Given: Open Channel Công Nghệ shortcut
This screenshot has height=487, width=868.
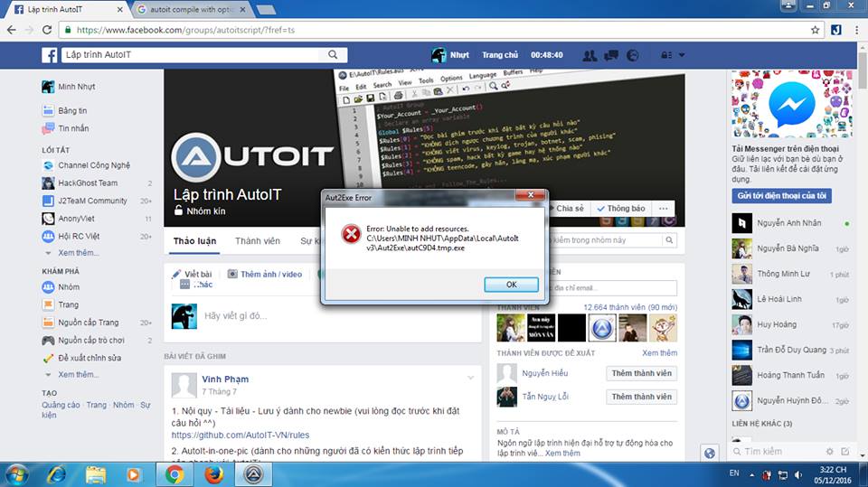Looking at the screenshot, I should [93, 165].
